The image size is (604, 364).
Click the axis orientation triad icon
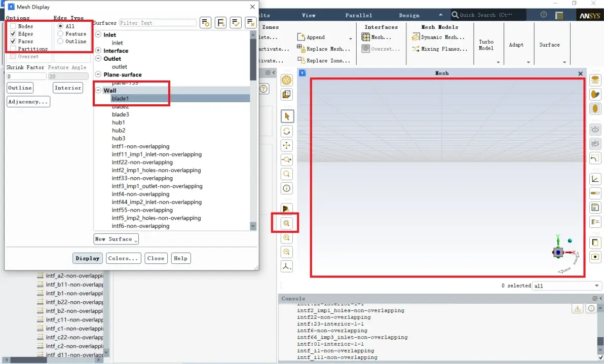[x=287, y=266]
